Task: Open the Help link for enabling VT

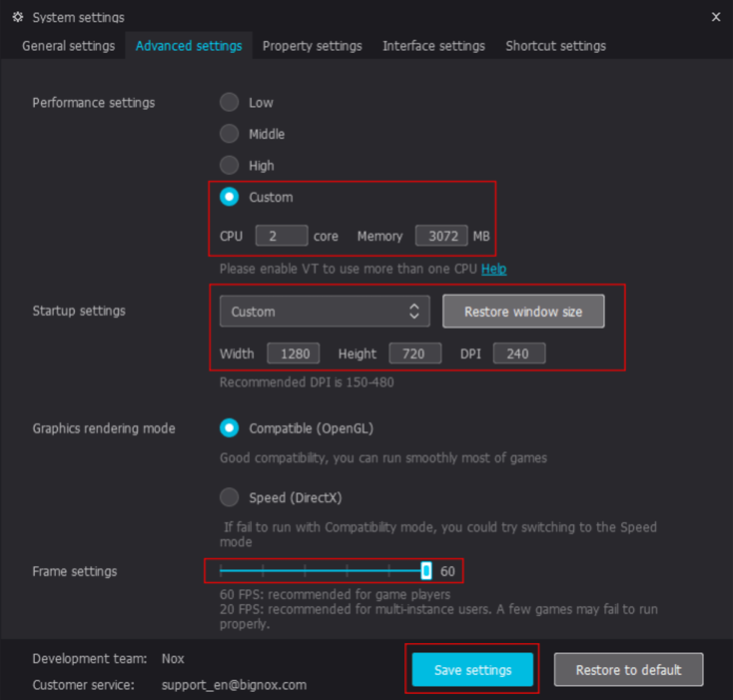Action: click(494, 269)
